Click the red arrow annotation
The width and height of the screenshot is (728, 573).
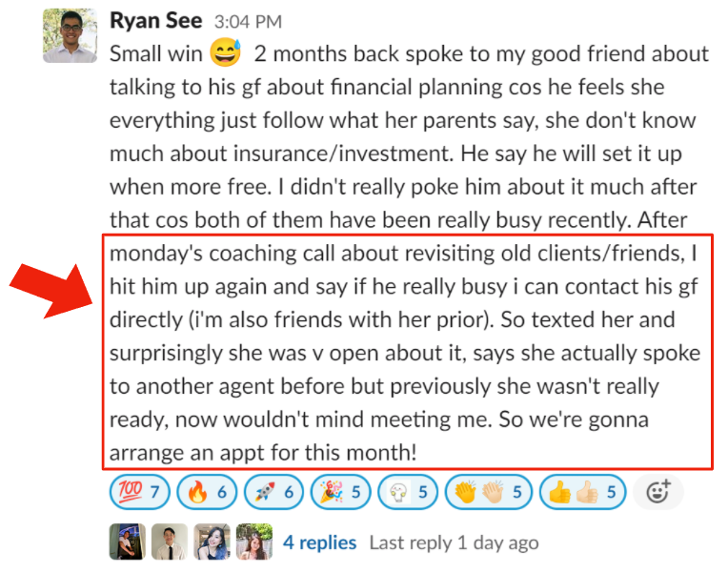point(51,291)
